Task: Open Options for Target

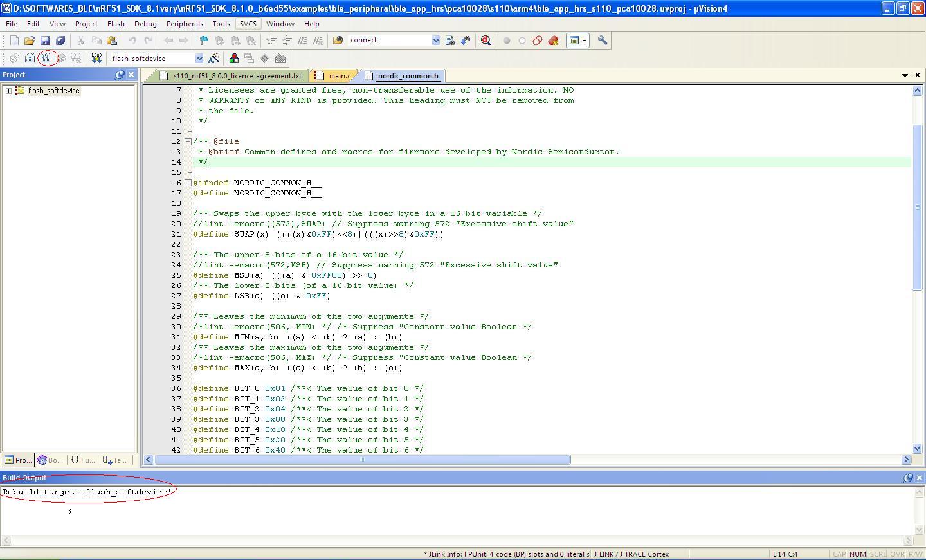Action: click(213, 59)
